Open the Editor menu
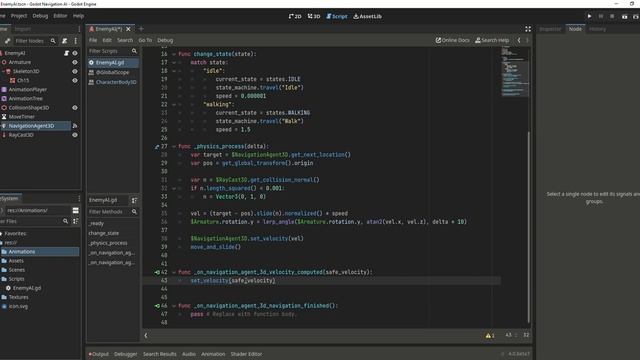 pos(60,16)
